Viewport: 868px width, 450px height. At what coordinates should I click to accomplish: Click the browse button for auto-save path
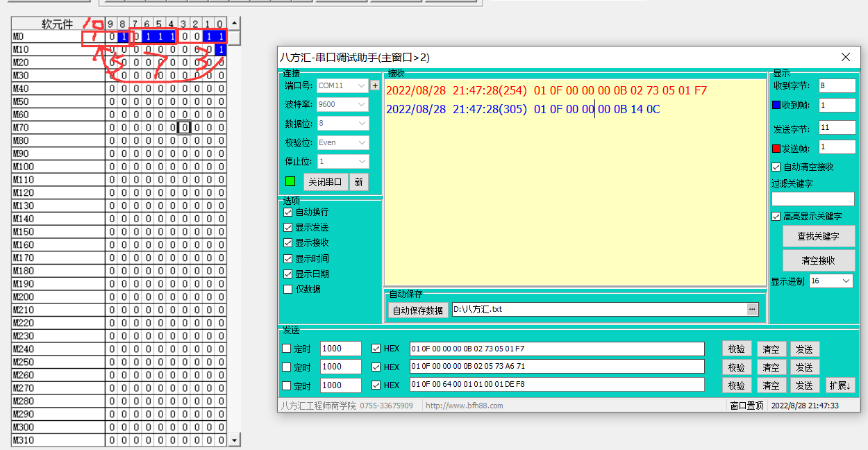pos(753,310)
